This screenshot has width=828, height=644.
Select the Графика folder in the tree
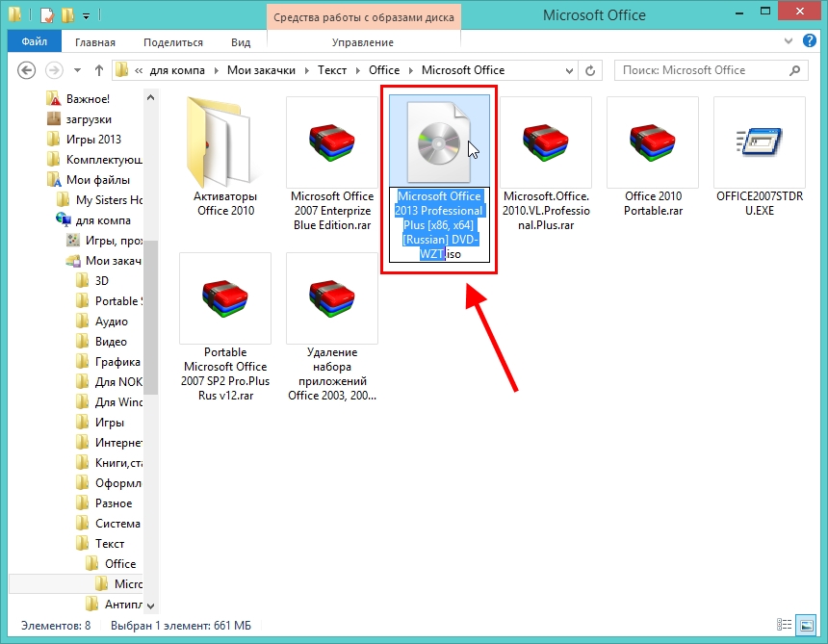coord(108,362)
